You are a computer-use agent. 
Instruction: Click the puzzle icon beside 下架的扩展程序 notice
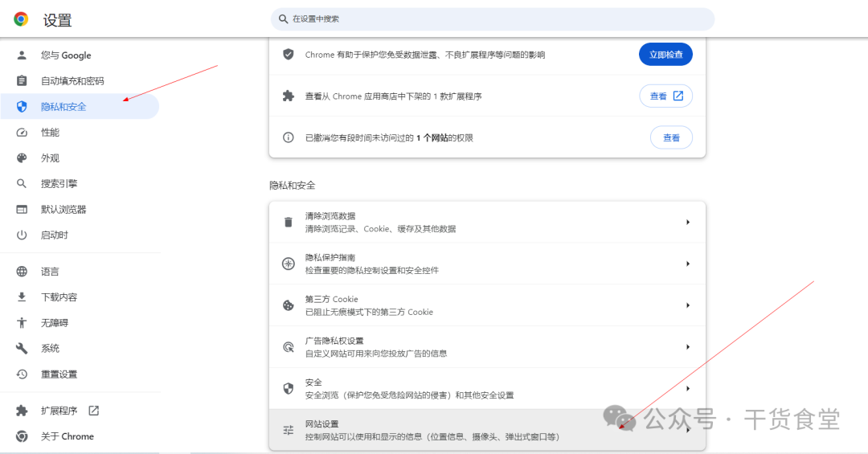288,96
